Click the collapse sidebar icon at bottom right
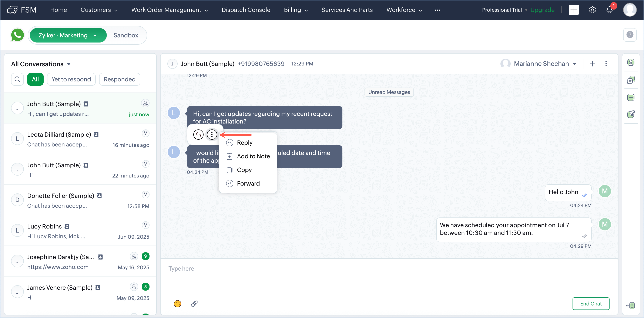The image size is (644, 318). (x=630, y=305)
